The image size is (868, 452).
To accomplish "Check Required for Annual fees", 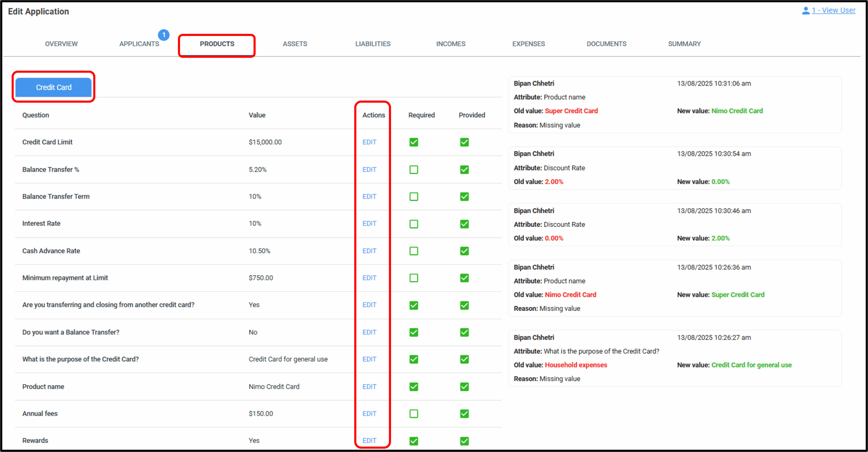I will point(414,414).
